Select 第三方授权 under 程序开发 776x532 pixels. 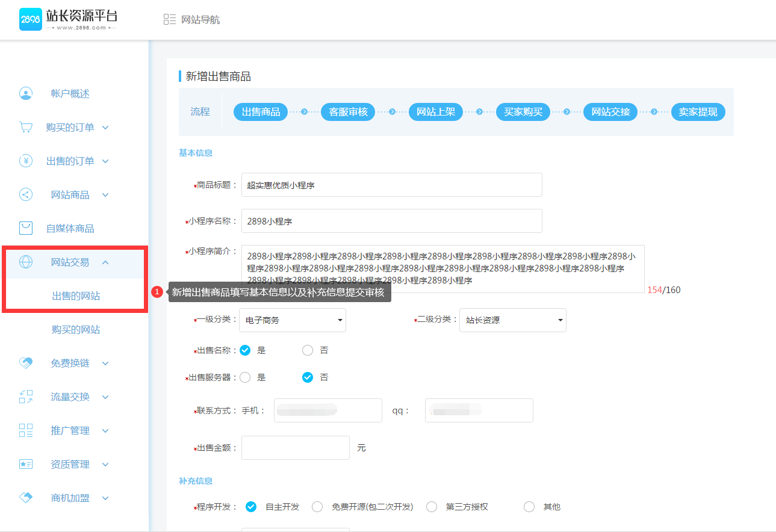(x=432, y=507)
